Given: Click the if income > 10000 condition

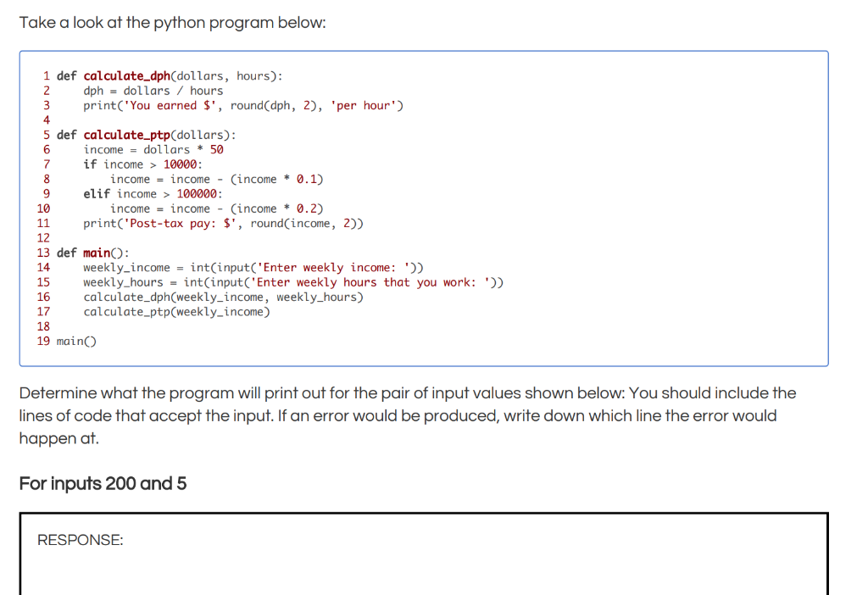Looking at the screenshot, I should 144,164.
